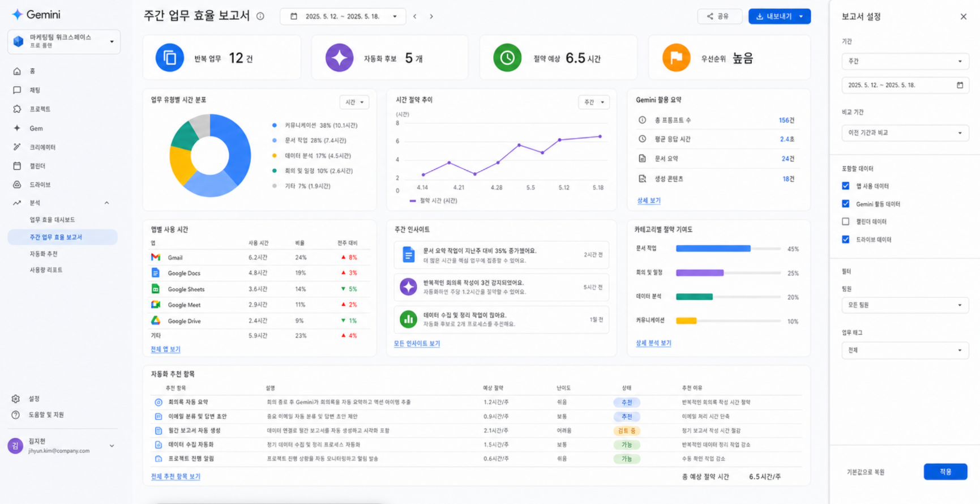Close the 보고서 설정 panel

[964, 16]
